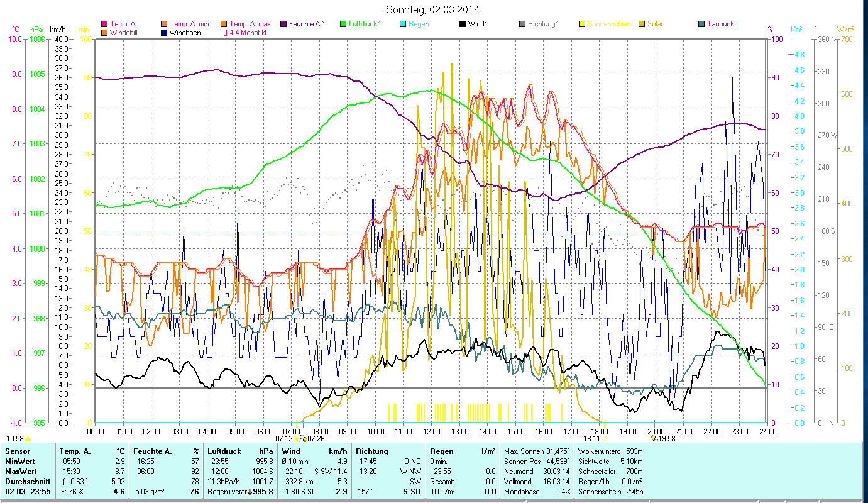This screenshot has width=868, height=503.
Task: Click the 'O-NO' direction value
Action: [412, 462]
